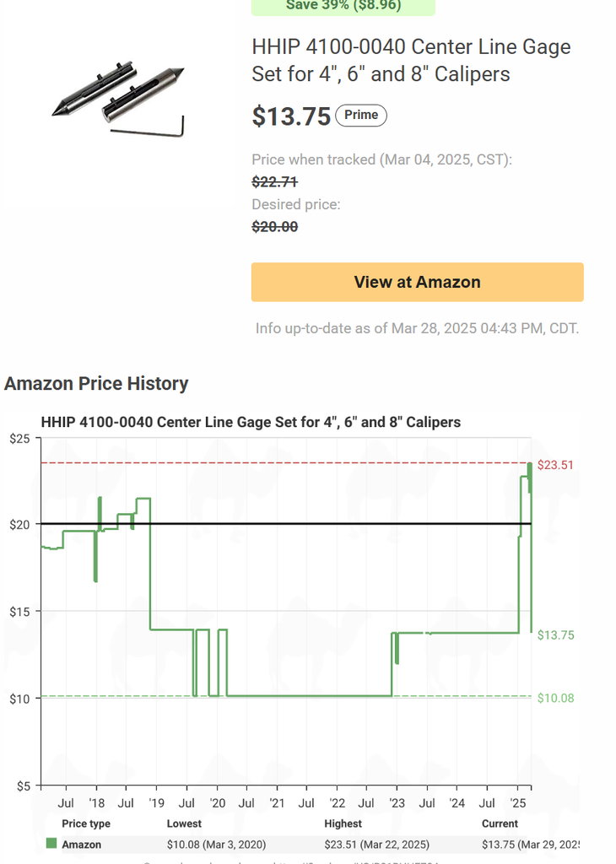Open the HHIP 4100-0040 product title link
The width and height of the screenshot is (616, 864).
click(411, 60)
